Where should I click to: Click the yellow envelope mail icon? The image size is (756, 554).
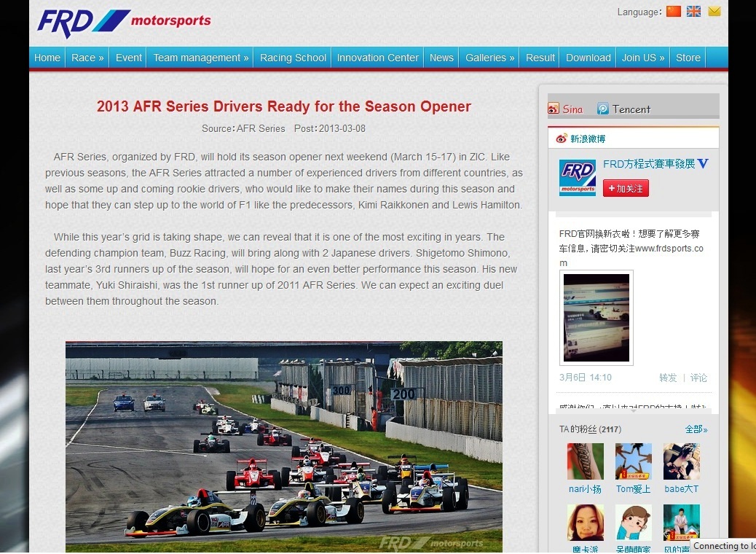click(714, 12)
